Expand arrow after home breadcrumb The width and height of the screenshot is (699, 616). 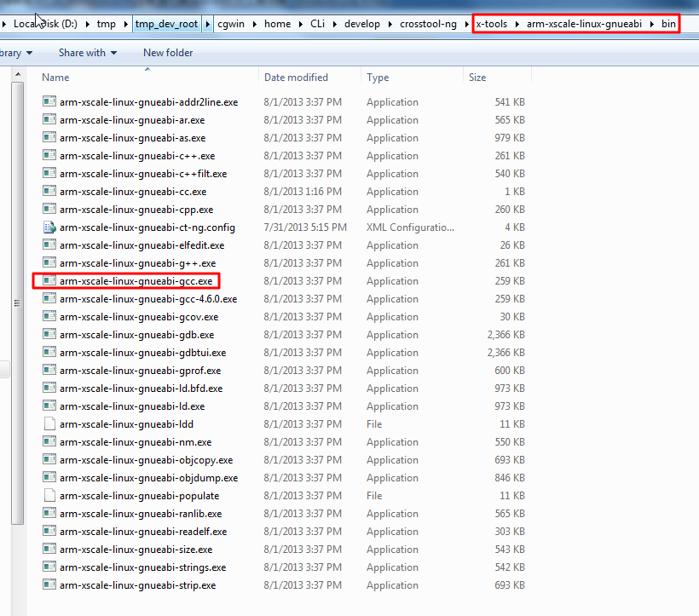(x=301, y=24)
